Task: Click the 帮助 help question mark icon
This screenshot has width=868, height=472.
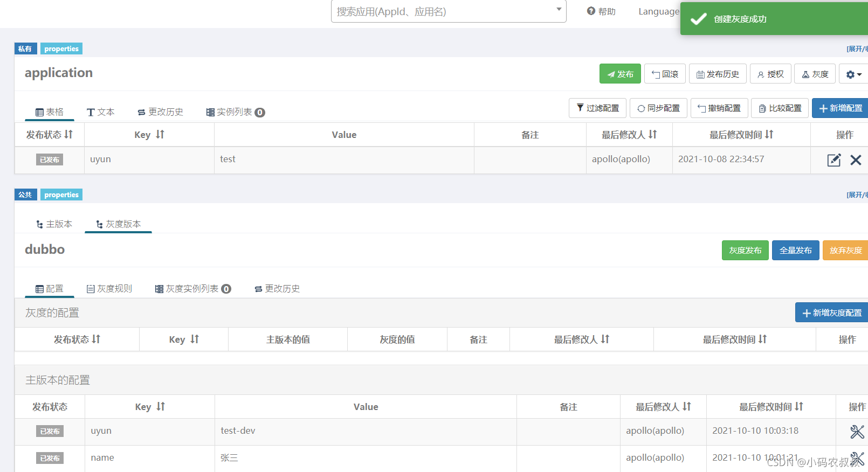Action: (x=591, y=11)
